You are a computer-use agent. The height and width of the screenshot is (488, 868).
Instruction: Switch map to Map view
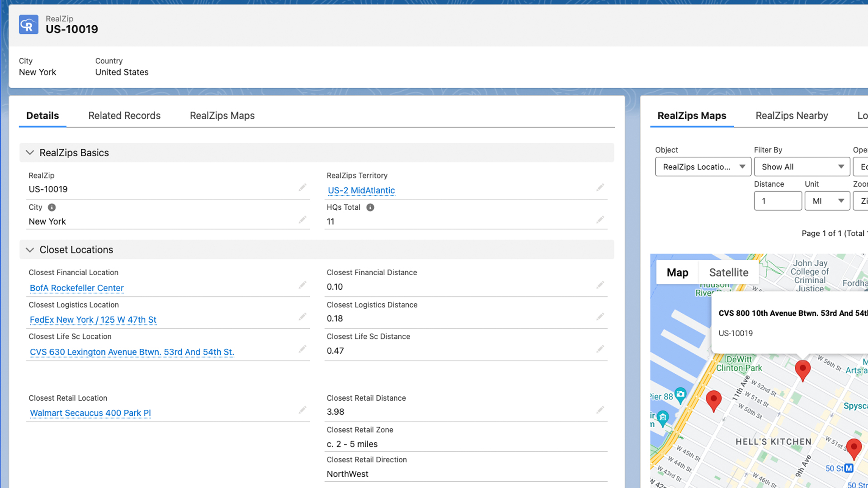click(677, 272)
